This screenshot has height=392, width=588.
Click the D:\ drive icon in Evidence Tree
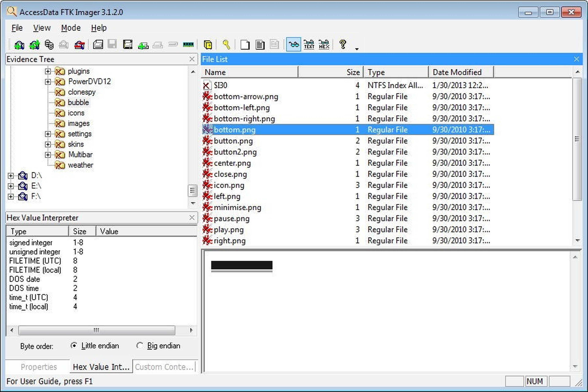23,176
